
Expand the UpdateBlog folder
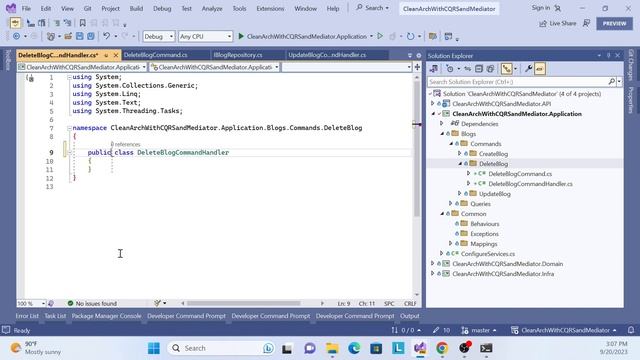point(460,194)
